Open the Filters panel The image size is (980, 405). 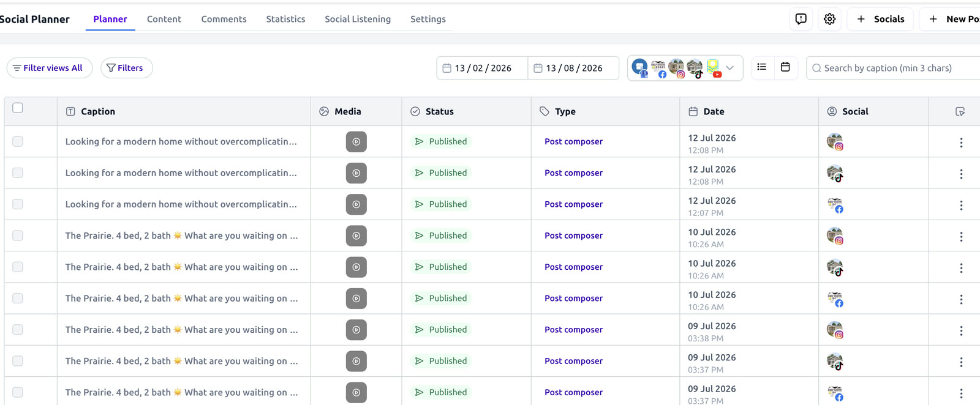coord(126,68)
